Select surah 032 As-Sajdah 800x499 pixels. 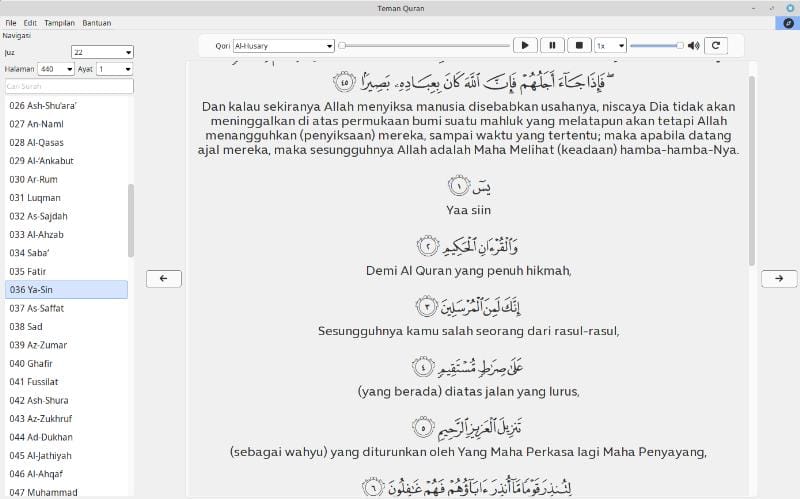pyautogui.click(x=66, y=216)
